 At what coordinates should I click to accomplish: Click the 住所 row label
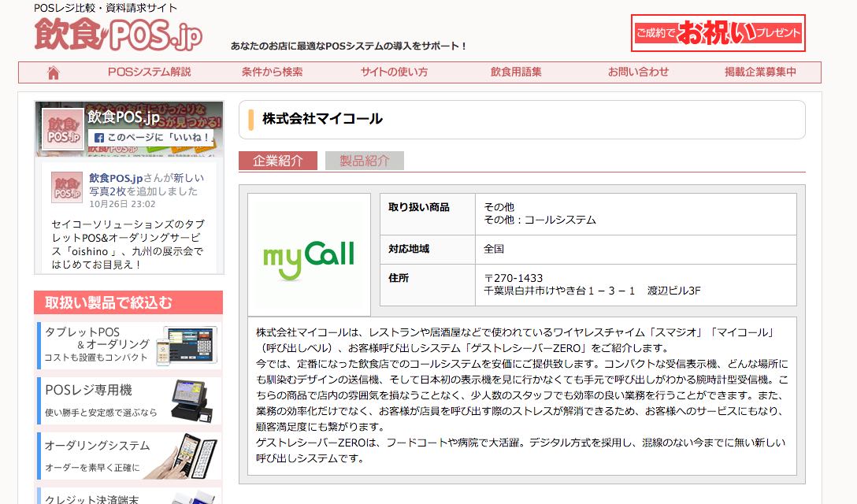pos(399,278)
